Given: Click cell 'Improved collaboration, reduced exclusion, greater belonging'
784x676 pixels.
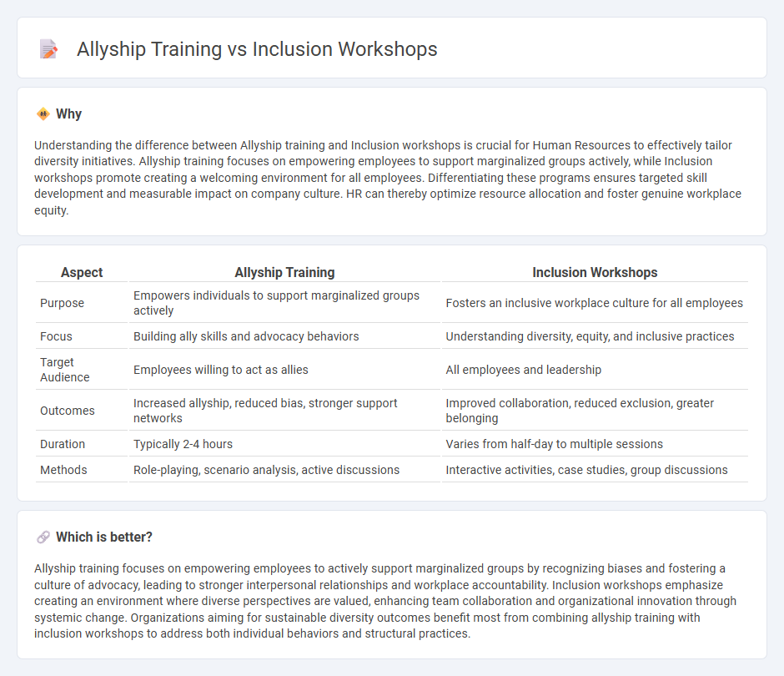Looking at the screenshot, I should [x=595, y=411].
